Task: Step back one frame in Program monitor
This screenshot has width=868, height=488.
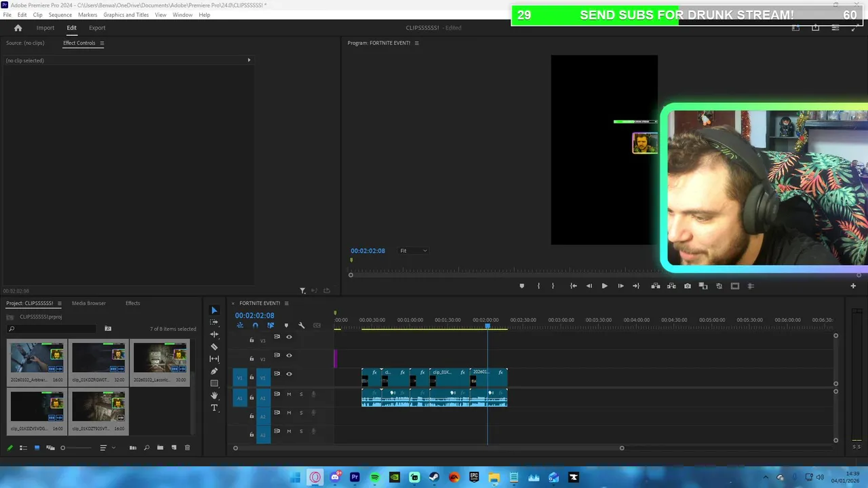Action: (589, 286)
